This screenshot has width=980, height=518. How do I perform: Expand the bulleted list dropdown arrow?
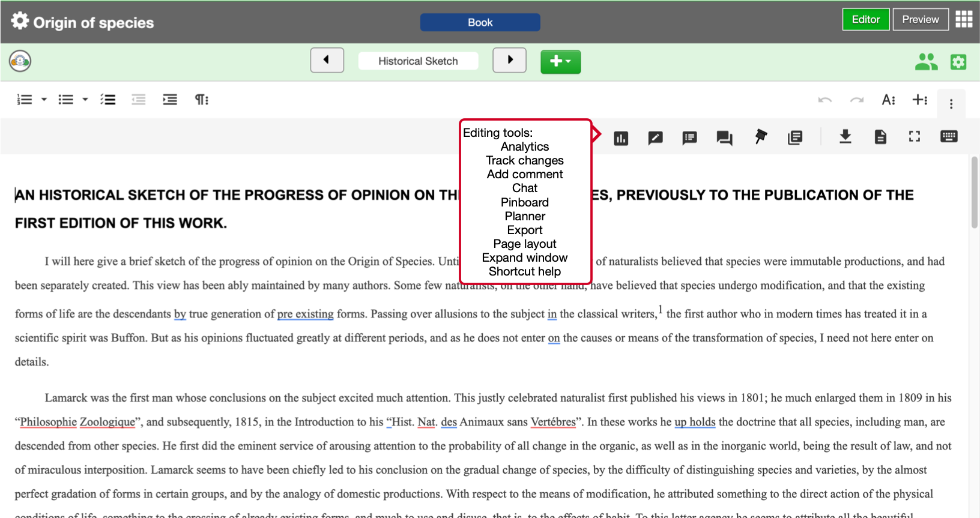tap(85, 100)
